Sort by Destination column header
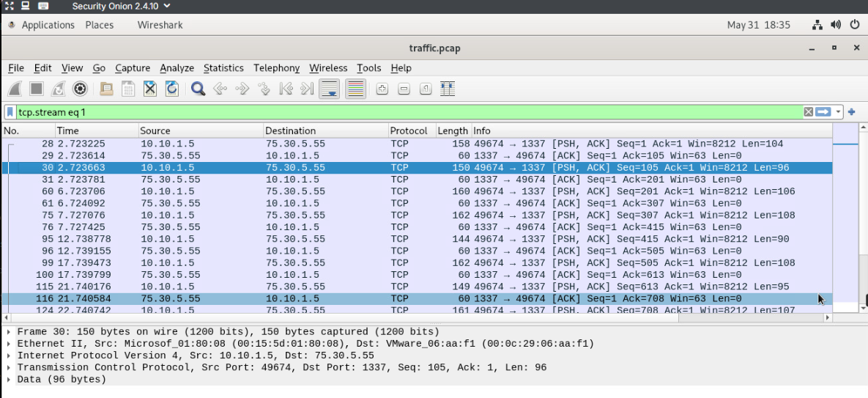This screenshot has height=398, width=868. (x=326, y=130)
